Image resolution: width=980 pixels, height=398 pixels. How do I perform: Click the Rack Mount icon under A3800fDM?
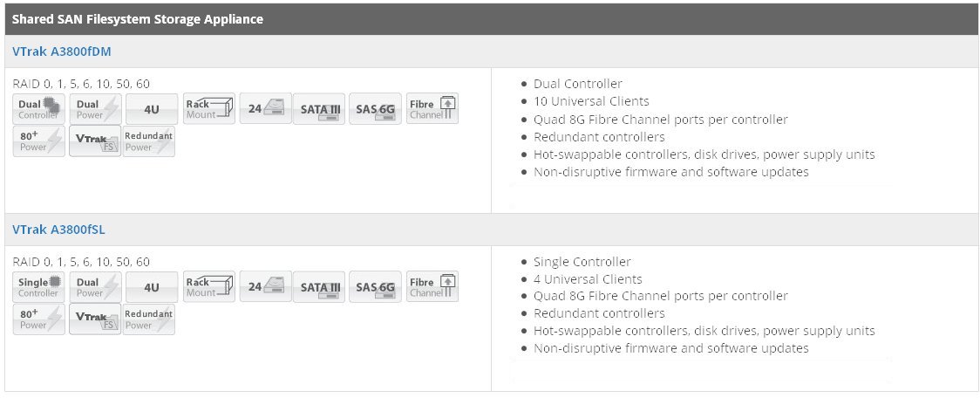click(x=208, y=109)
